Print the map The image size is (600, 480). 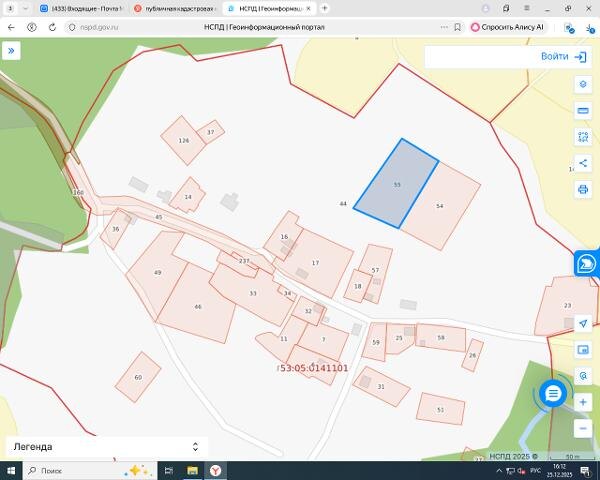[583, 189]
